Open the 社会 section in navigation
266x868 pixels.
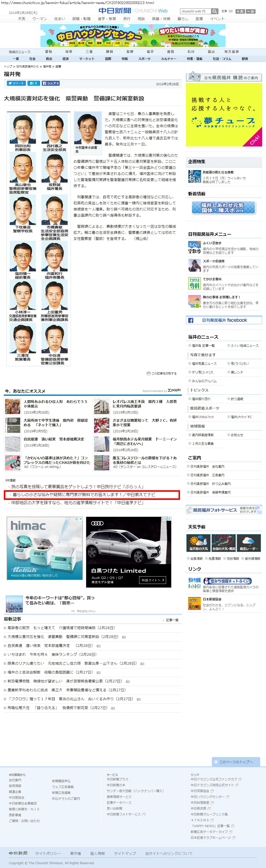[x=32, y=59]
